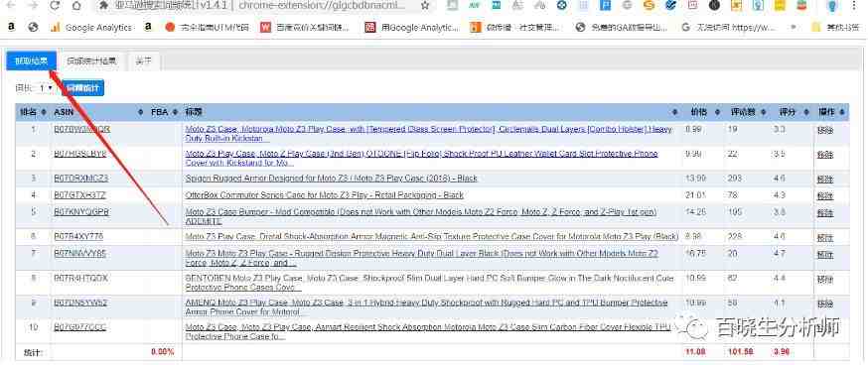This screenshot has height=365, width=868.
Task: Remove the row priced 21.01
Action: 825,195
